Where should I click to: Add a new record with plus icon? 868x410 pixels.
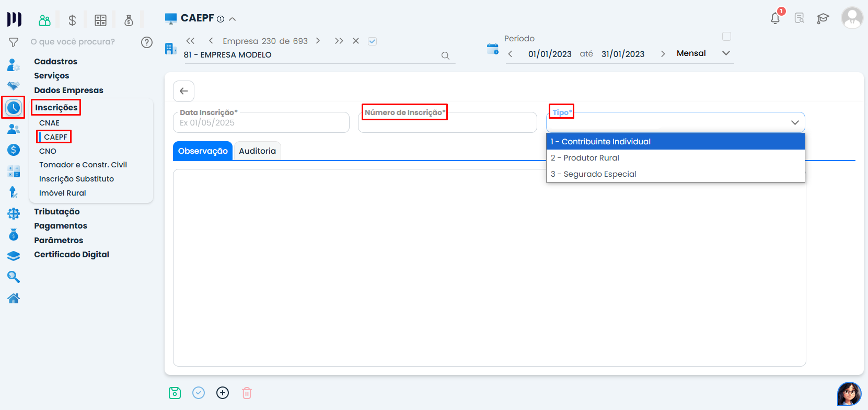[223, 393]
